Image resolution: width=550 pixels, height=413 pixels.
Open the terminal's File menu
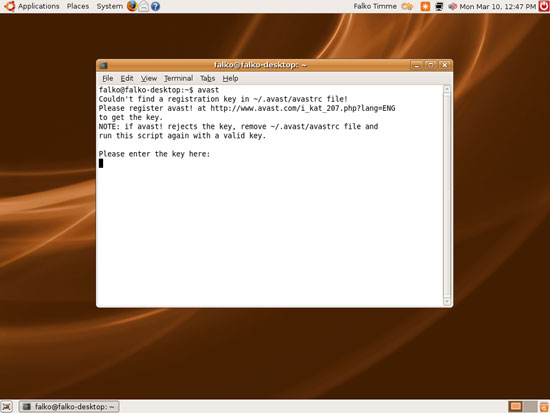click(x=108, y=78)
